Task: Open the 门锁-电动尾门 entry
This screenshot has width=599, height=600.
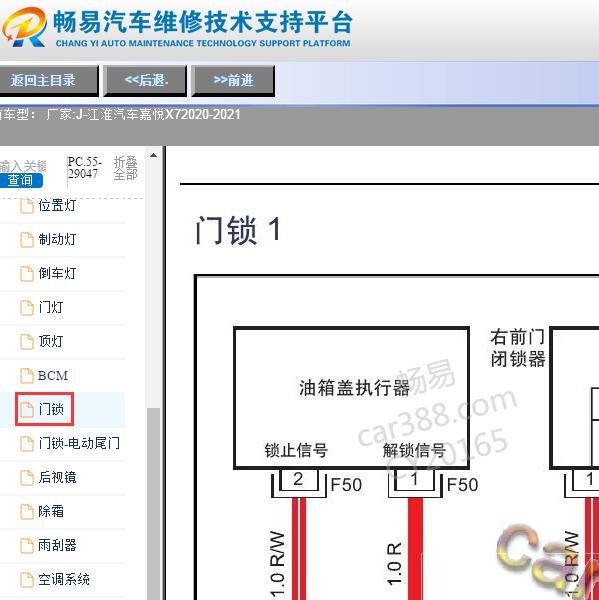Action: pyautogui.click(x=79, y=443)
